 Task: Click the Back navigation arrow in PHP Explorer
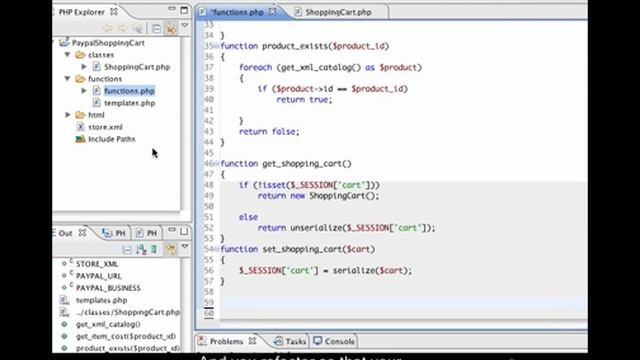(x=107, y=28)
